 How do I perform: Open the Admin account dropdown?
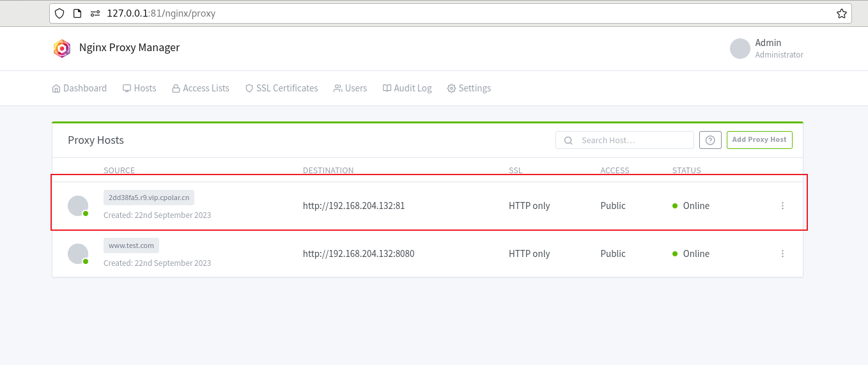coord(767,49)
